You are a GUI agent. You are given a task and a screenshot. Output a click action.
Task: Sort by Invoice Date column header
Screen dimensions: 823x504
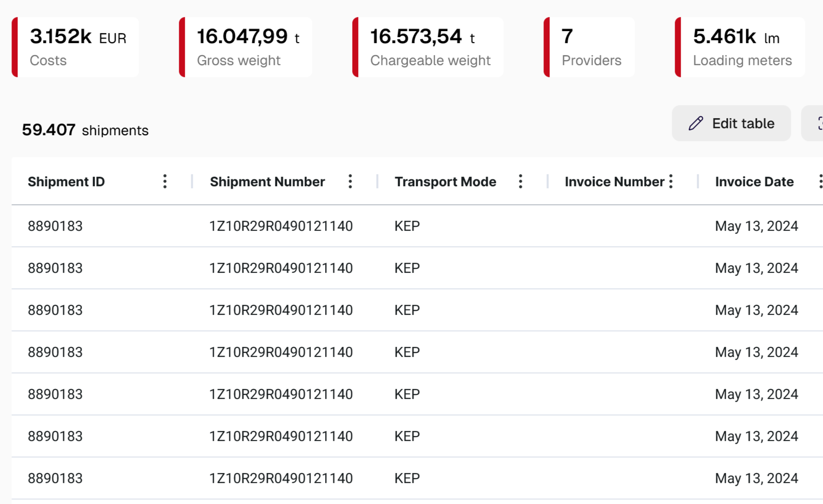pos(754,182)
